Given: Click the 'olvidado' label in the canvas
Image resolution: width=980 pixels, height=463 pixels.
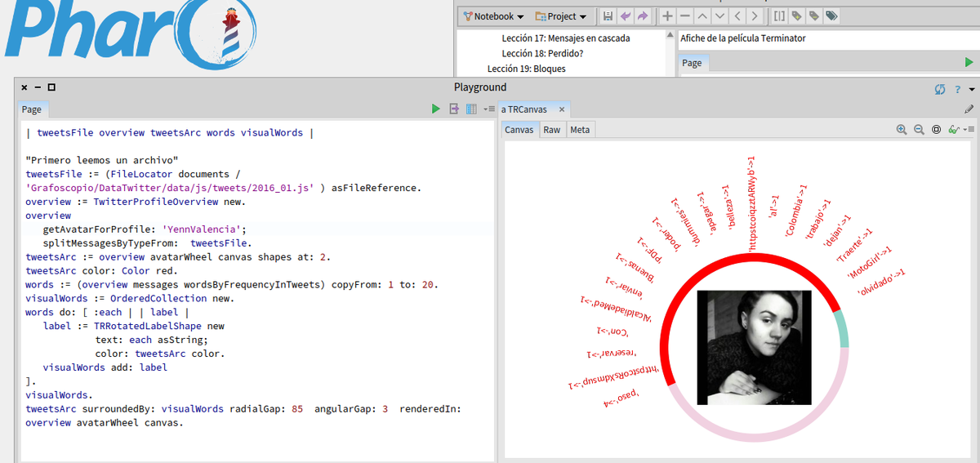Looking at the screenshot, I should click(881, 283).
